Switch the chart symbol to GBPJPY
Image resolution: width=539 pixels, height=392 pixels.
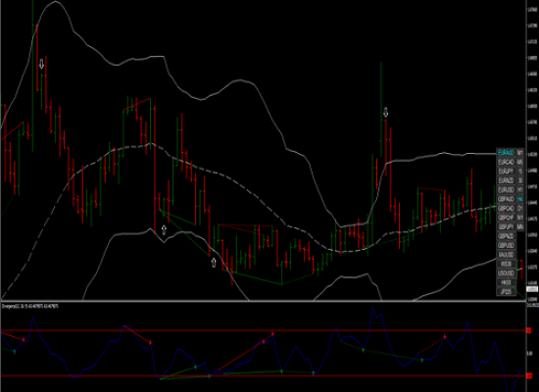click(506, 227)
